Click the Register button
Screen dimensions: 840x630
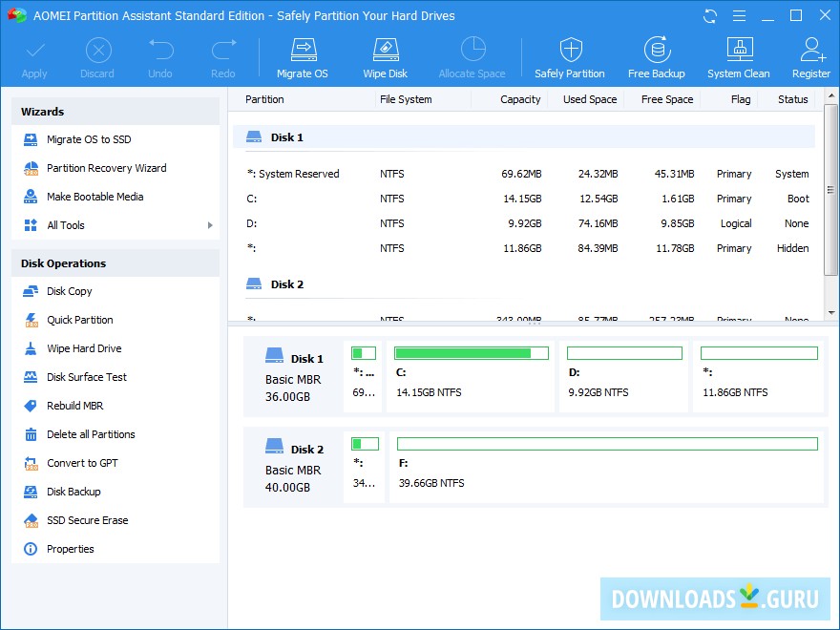810,55
